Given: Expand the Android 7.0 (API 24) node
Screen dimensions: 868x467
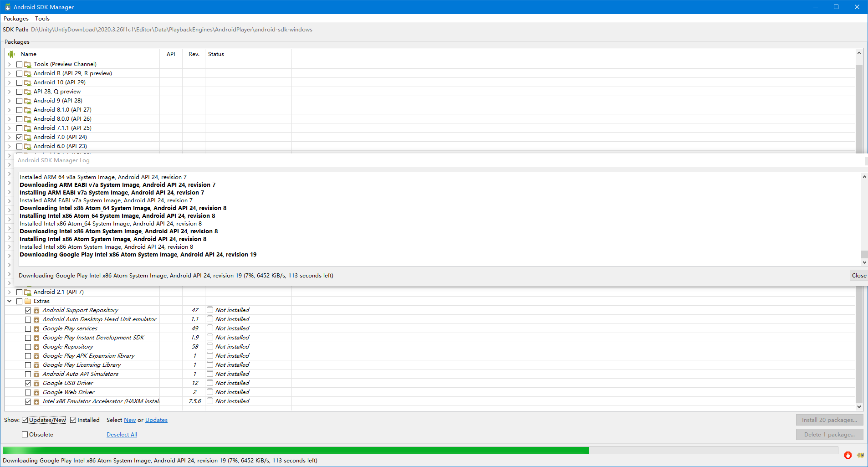Looking at the screenshot, I should click(10, 137).
